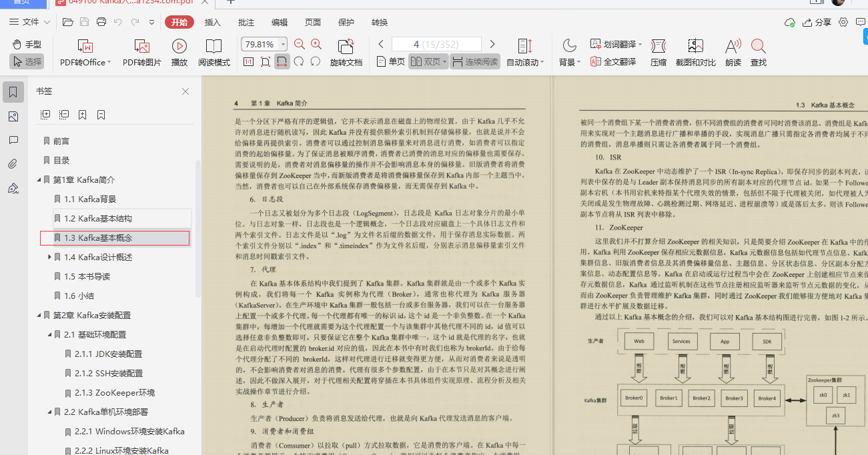Go to next page arrow
This screenshot has width=868, height=455.
493,44
